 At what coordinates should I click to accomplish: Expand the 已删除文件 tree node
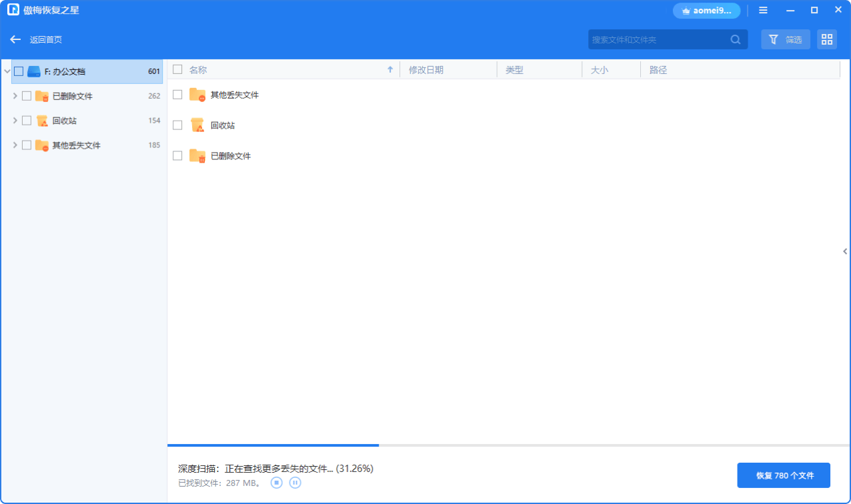15,96
